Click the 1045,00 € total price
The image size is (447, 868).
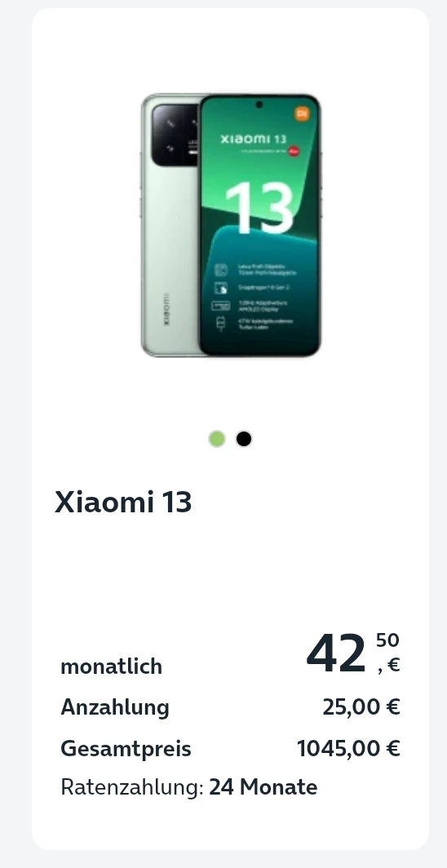pyautogui.click(x=348, y=748)
